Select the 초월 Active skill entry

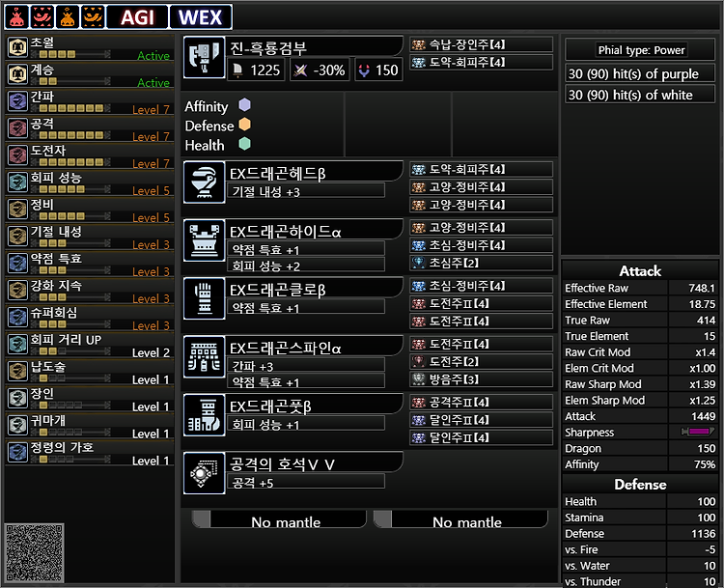[89, 48]
